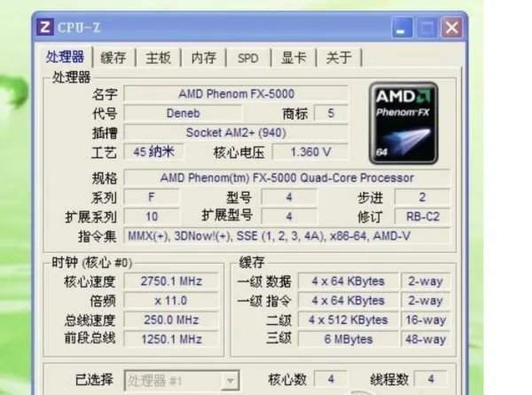
Task: Click the bus speed 250.0 MHz value
Action: tap(171, 320)
